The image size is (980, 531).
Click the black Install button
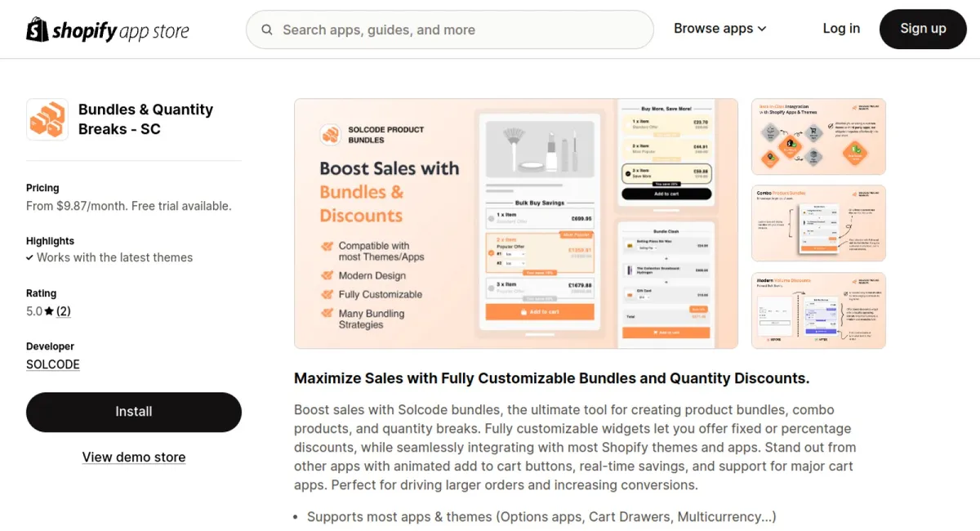pyautogui.click(x=134, y=412)
